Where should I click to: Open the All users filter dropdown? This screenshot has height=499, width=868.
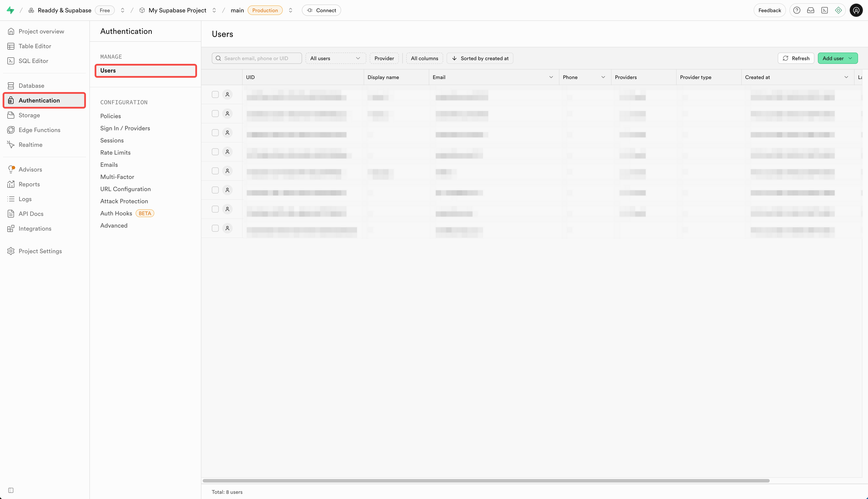coord(335,58)
